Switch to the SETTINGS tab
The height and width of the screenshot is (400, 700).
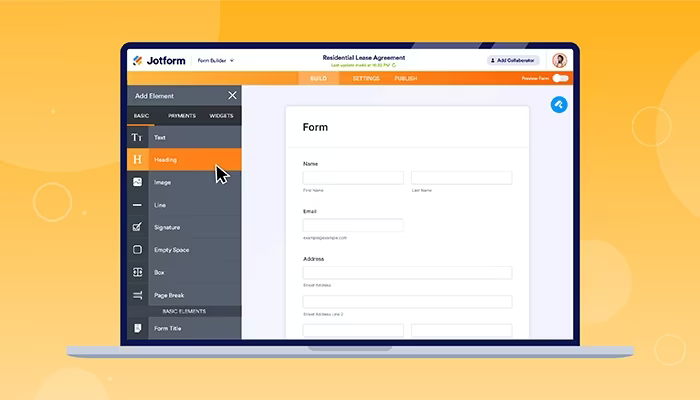pos(366,78)
